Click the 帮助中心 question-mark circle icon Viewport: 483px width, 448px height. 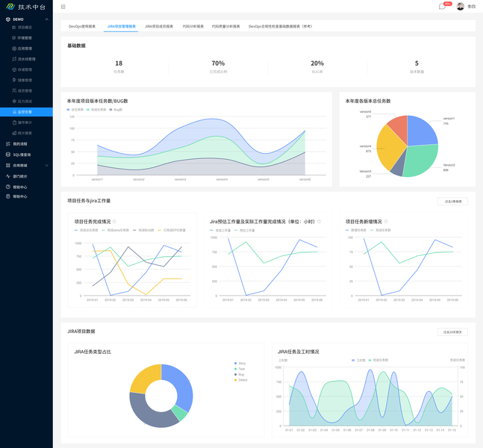click(8, 187)
